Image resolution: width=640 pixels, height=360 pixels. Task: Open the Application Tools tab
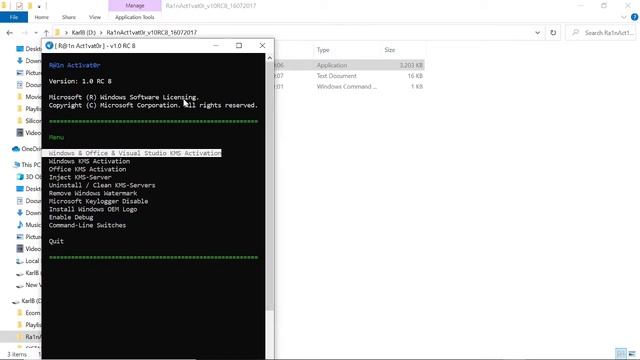pos(135,17)
